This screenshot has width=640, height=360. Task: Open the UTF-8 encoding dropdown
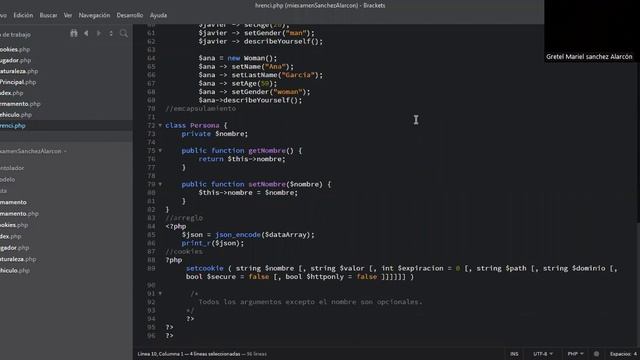click(x=543, y=354)
